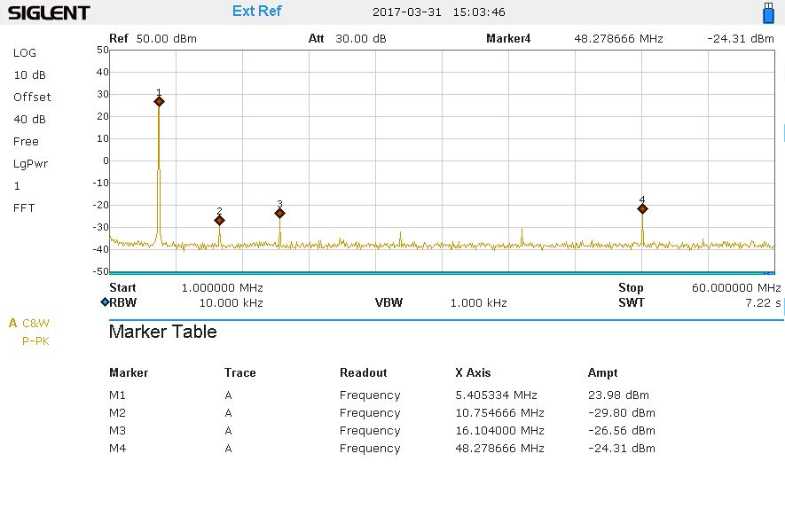Click the M1 amplitude 23.98 dBm
The height and width of the screenshot is (532, 785).
point(618,395)
